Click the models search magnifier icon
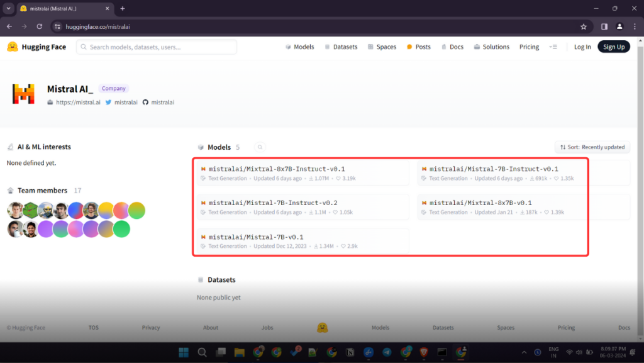The image size is (644, 363). click(260, 147)
